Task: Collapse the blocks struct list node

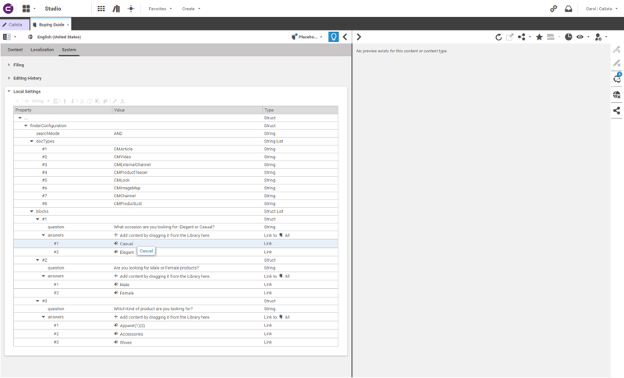Action: click(x=32, y=211)
